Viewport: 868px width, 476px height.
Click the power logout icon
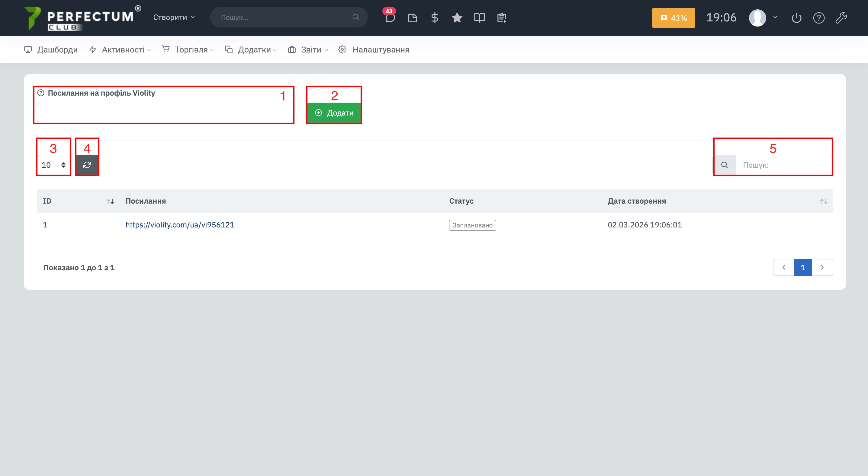pos(796,18)
